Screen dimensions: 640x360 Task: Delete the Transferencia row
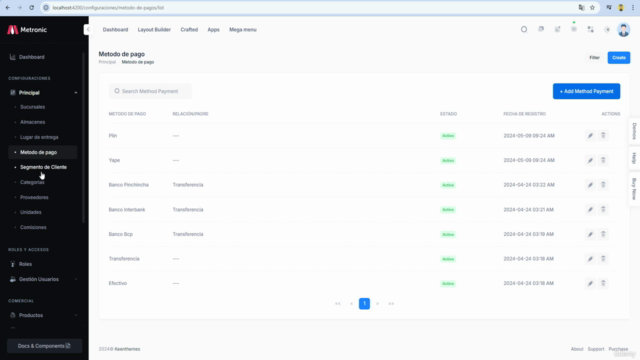(x=603, y=259)
